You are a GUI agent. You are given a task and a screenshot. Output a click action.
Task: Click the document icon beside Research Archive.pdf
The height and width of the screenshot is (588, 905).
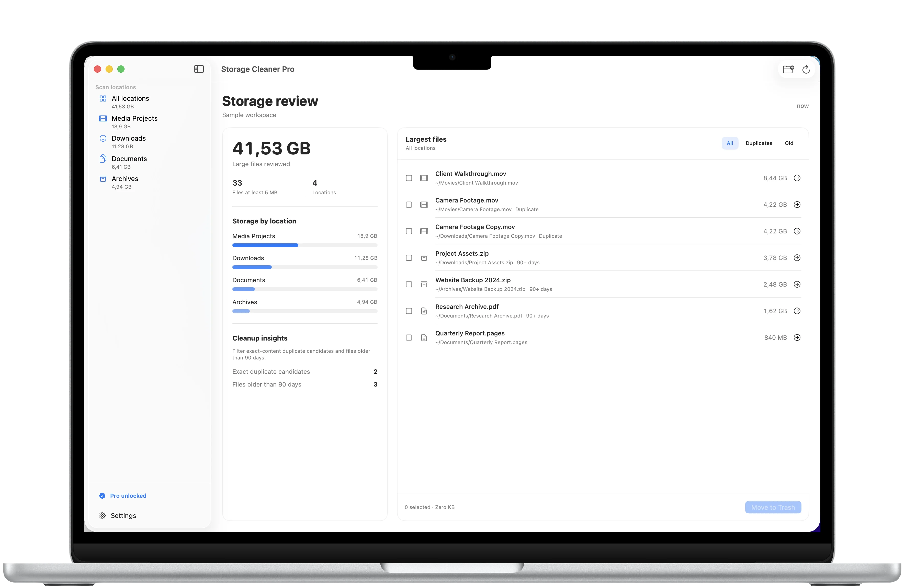[x=424, y=311]
